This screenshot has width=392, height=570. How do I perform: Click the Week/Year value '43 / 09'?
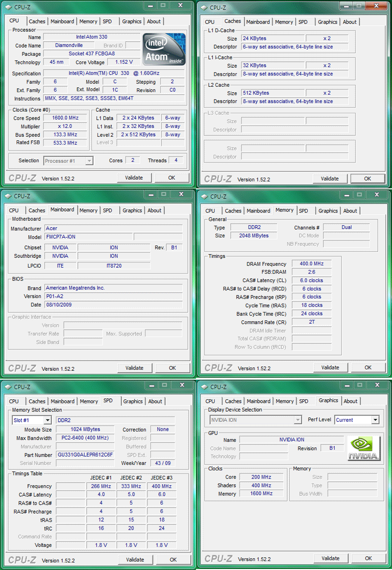(x=163, y=463)
